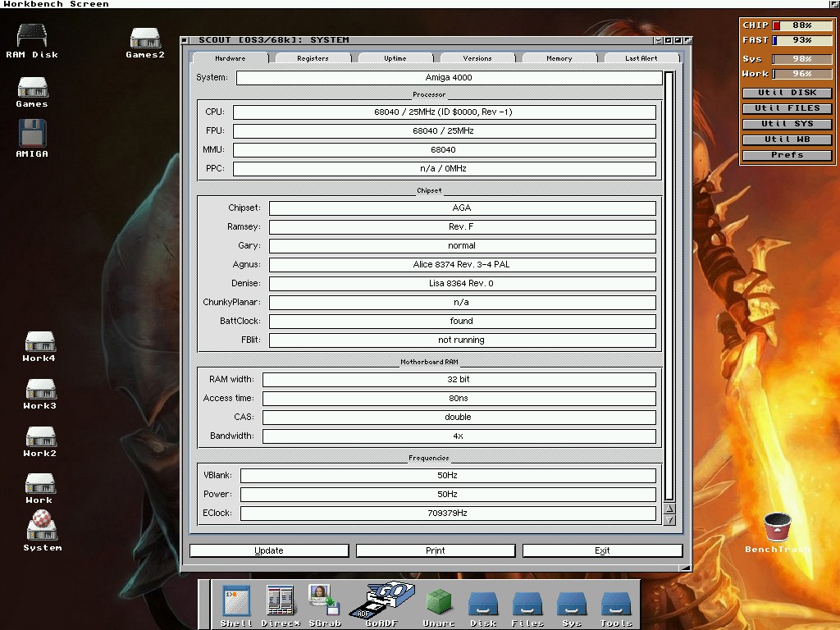The image size is (840, 630).
Task: Click the RAM width value 32 bit
Action: click(x=459, y=379)
